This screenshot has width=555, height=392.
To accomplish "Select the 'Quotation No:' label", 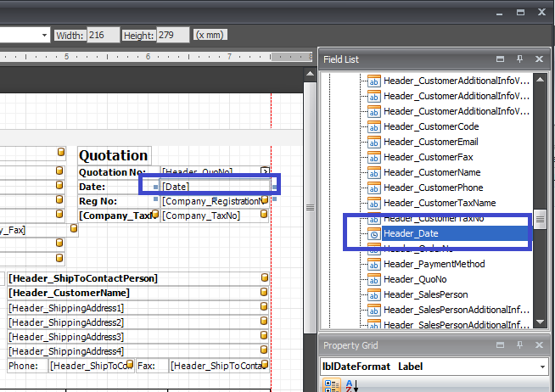I will click(x=119, y=172).
